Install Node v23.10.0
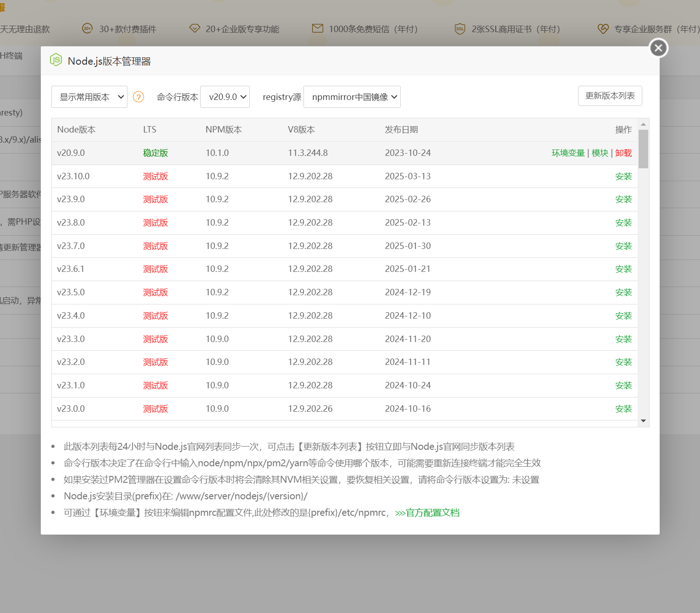Viewport: 700px width, 613px height. pos(623,177)
